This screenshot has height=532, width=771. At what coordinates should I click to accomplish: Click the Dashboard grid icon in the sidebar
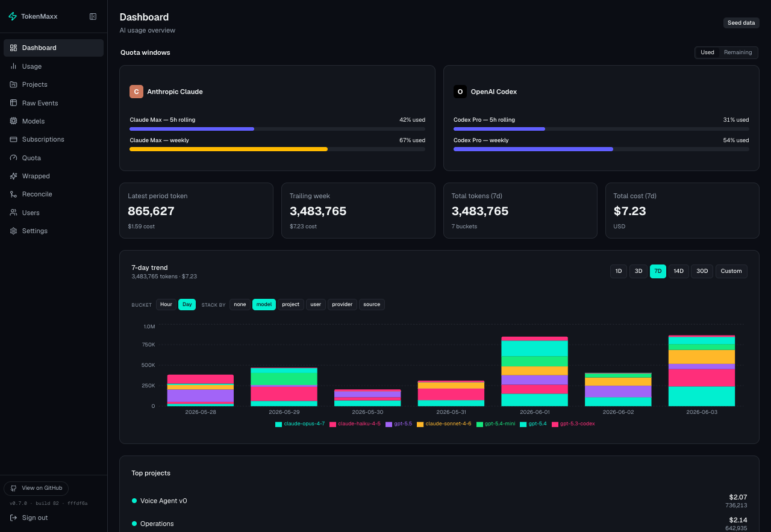click(13, 48)
